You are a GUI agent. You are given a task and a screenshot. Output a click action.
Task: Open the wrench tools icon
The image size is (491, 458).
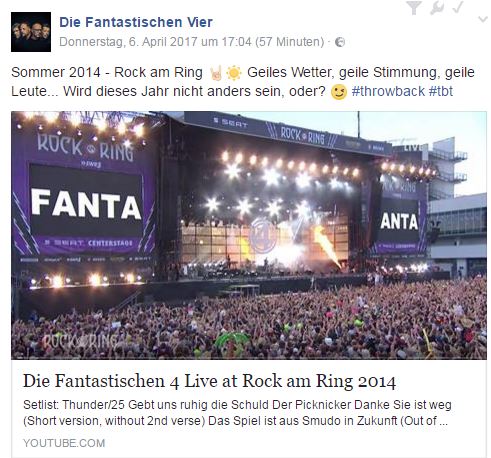[437, 8]
